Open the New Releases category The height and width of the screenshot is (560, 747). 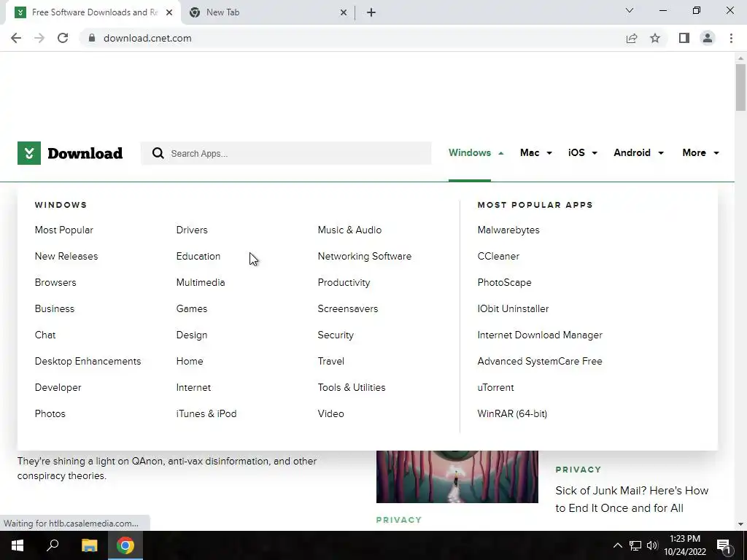coord(66,256)
